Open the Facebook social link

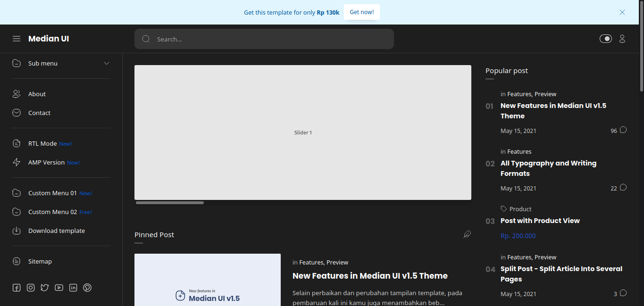(17, 288)
